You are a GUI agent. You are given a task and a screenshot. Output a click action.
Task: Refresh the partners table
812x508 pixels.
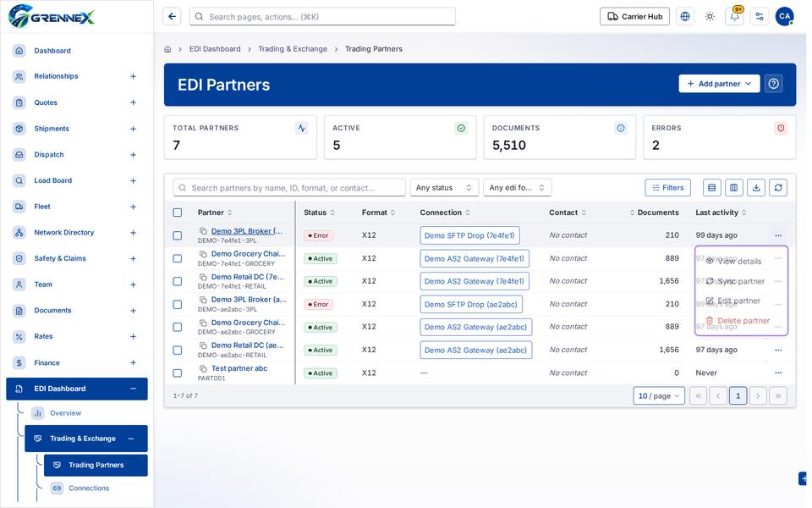(778, 188)
